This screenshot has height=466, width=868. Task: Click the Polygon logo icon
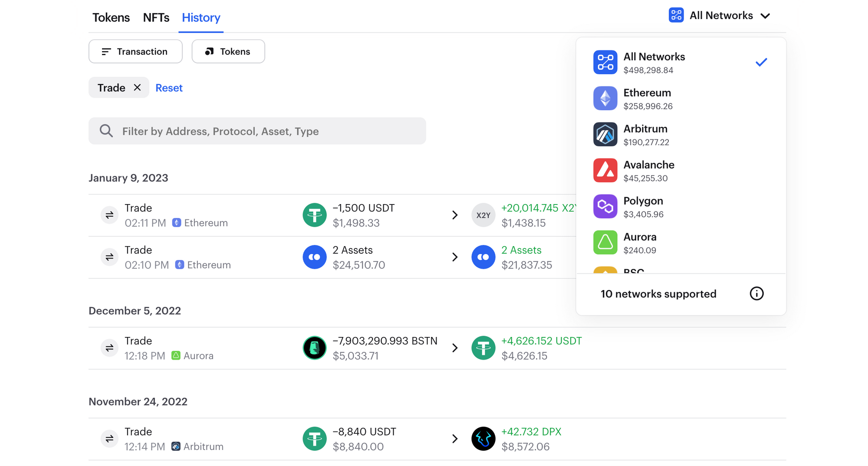point(605,206)
